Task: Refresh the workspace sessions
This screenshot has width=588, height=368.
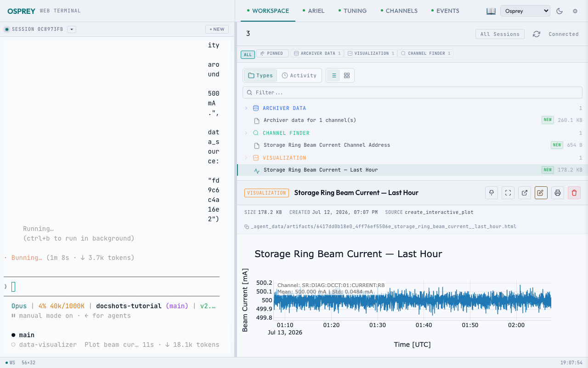Action: coord(537,34)
